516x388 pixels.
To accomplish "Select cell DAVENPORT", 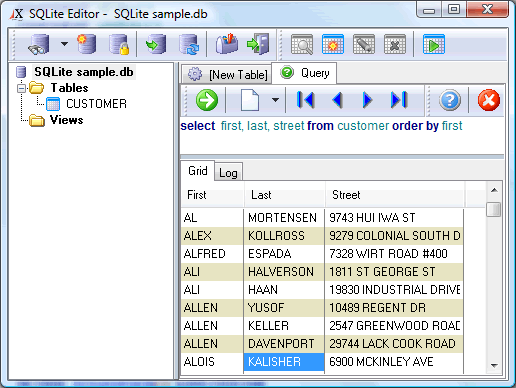I will [284, 344].
